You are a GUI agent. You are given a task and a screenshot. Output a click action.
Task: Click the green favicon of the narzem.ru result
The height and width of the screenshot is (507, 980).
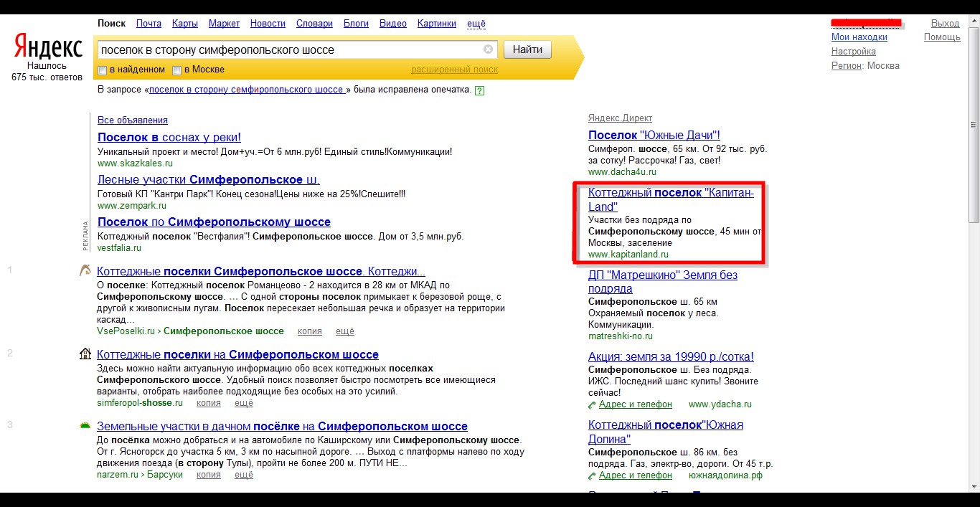(x=85, y=426)
